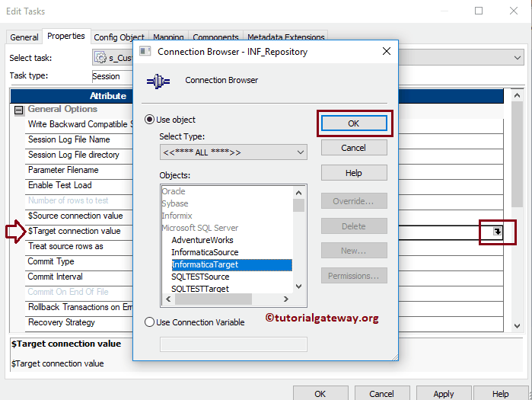532x400 pixels.
Task: Select Informix in Objects list
Action: pos(177,216)
